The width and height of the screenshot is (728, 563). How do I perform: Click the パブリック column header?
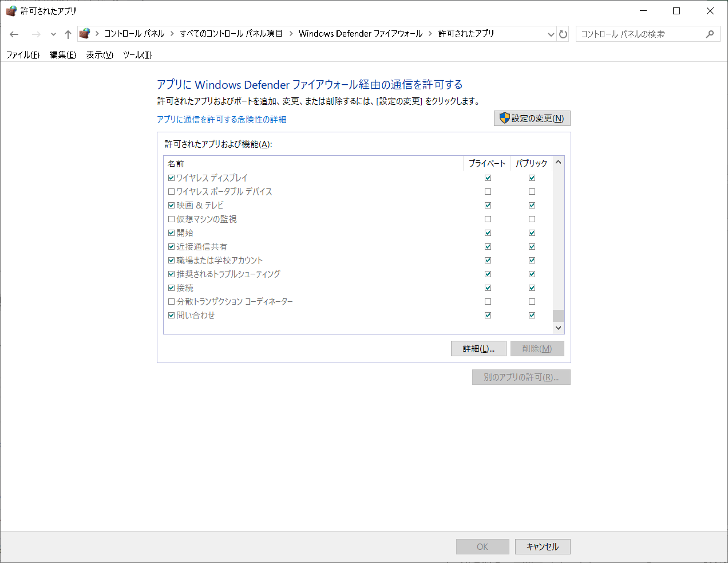[x=531, y=163]
